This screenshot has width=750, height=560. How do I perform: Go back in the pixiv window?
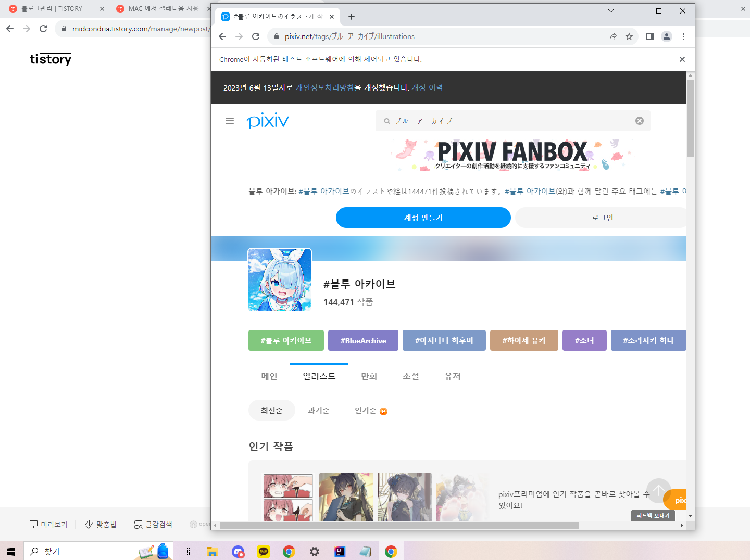coord(222,36)
